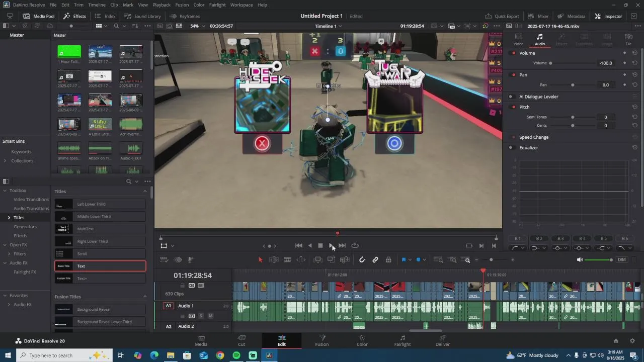Jump to the first frame button

[299, 246]
